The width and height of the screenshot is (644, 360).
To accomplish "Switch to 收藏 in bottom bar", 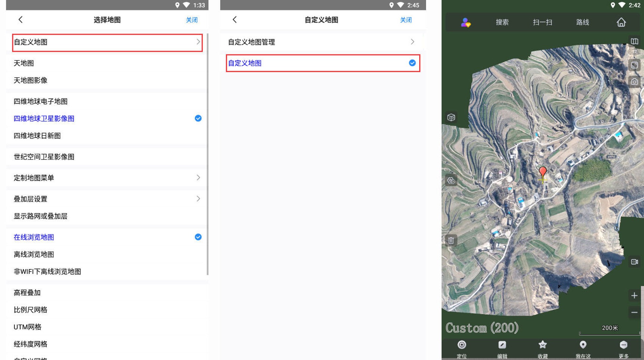I will tap(542, 349).
